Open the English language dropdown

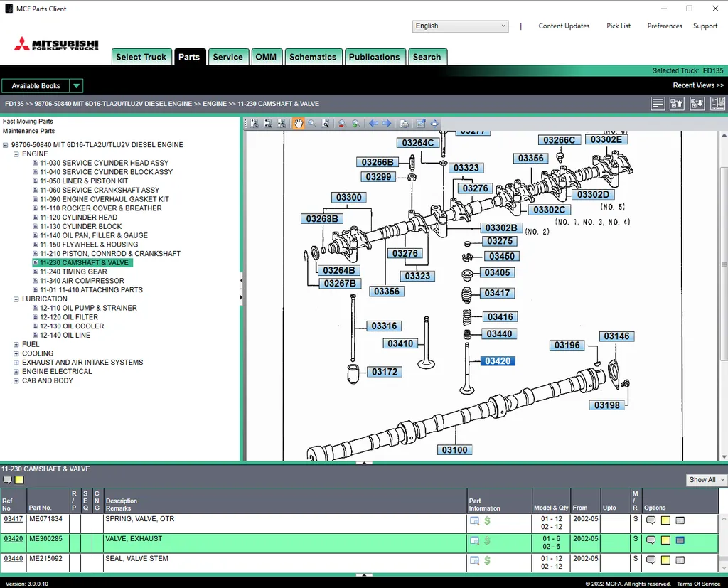point(460,26)
